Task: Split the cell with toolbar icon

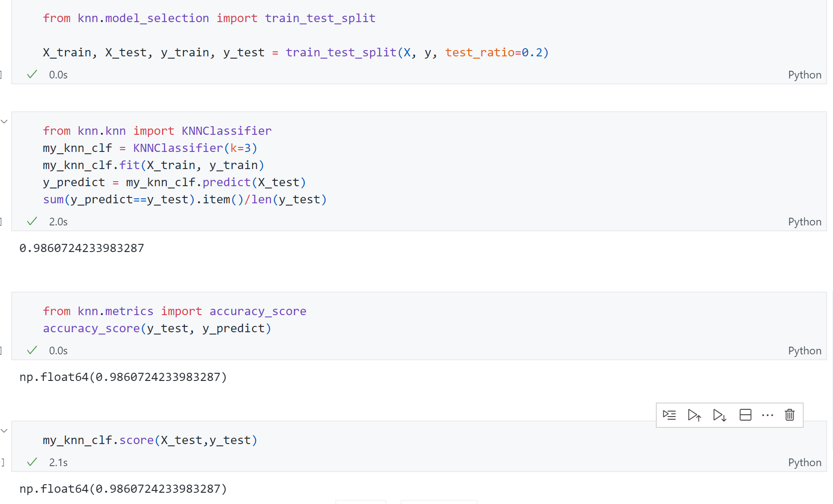Action: [745, 415]
